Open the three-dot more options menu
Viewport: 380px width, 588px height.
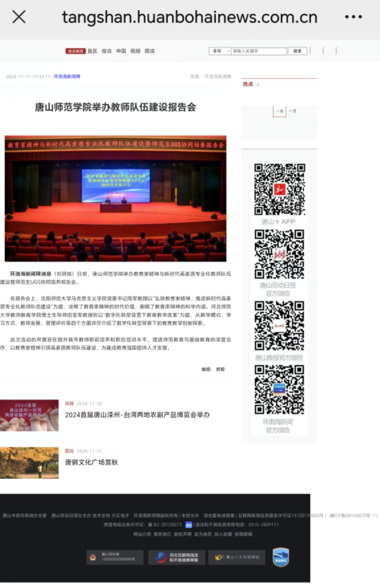(x=353, y=17)
